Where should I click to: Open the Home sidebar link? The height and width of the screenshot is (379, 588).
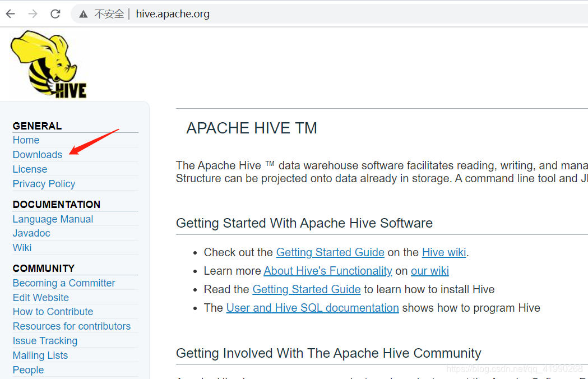pyautogui.click(x=26, y=140)
